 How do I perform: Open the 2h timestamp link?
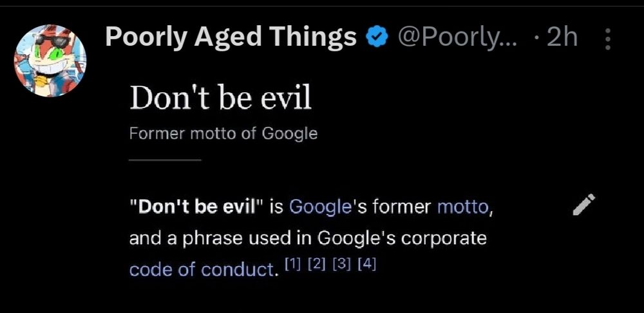(x=562, y=37)
